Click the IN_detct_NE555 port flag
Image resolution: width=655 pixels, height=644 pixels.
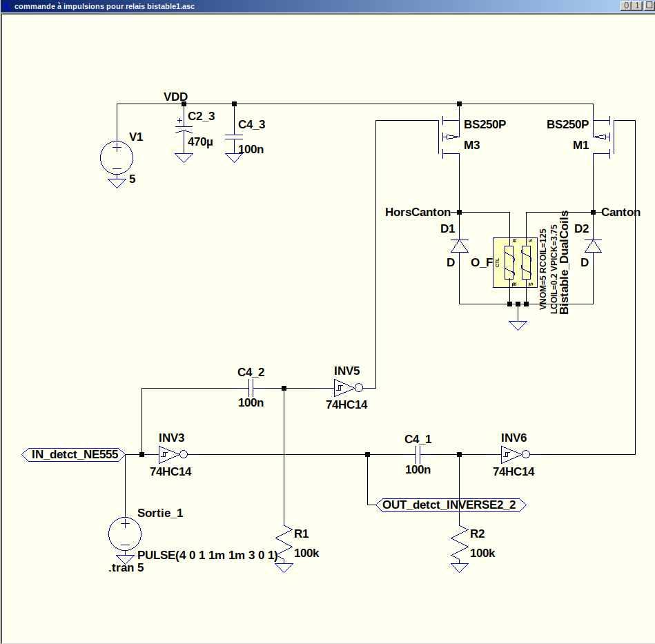pyautogui.click(x=74, y=454)
